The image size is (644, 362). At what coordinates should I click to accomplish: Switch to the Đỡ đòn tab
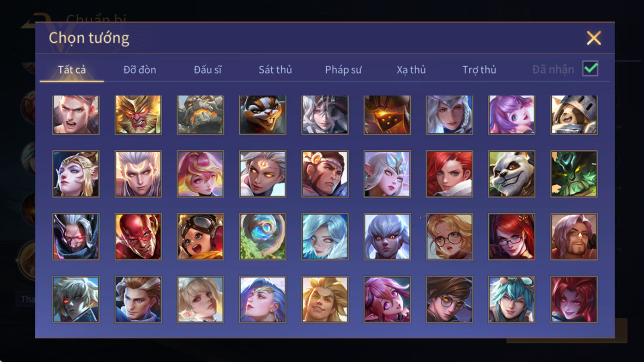[x=140, y=70]
